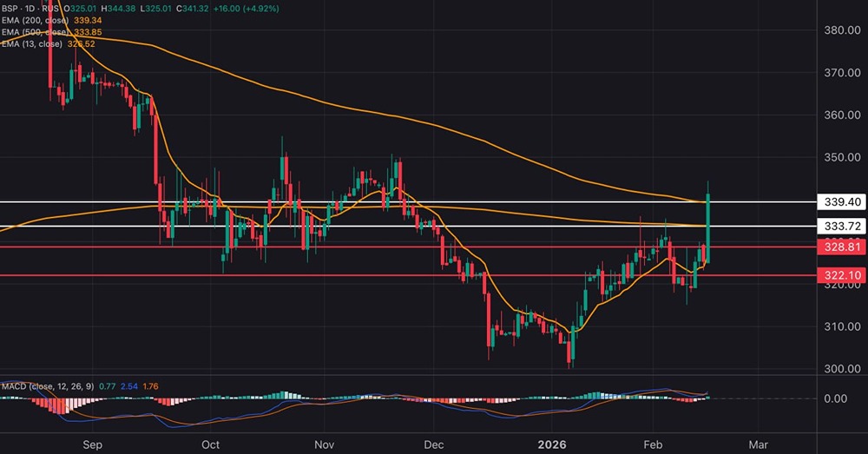Image resolution: width=868 pixels, height=454 pixels.
Task: Click the MACD signal value 1.76
Action: (x=150, y=386)
